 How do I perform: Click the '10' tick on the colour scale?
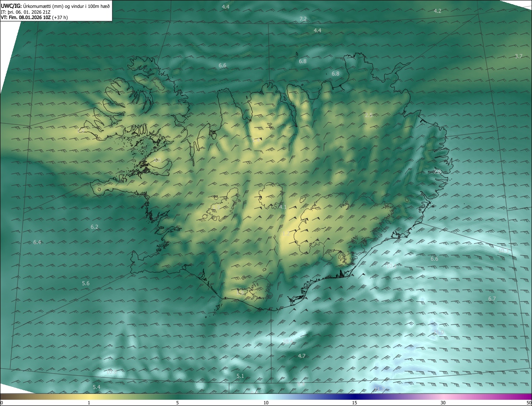pos(266,403)
